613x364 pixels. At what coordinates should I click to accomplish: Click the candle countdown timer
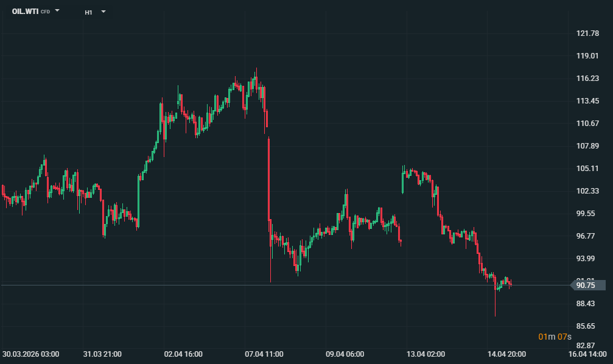pyautogui.click(x=555, y=337)
